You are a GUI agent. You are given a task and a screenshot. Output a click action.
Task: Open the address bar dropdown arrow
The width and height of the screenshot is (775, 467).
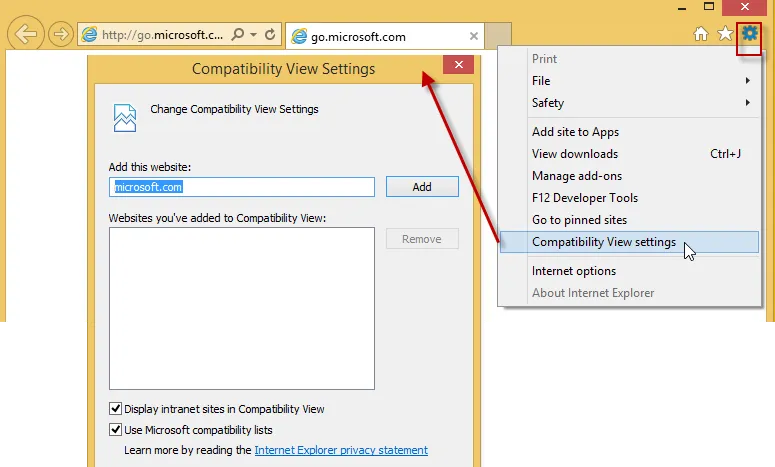coord(254,35)
